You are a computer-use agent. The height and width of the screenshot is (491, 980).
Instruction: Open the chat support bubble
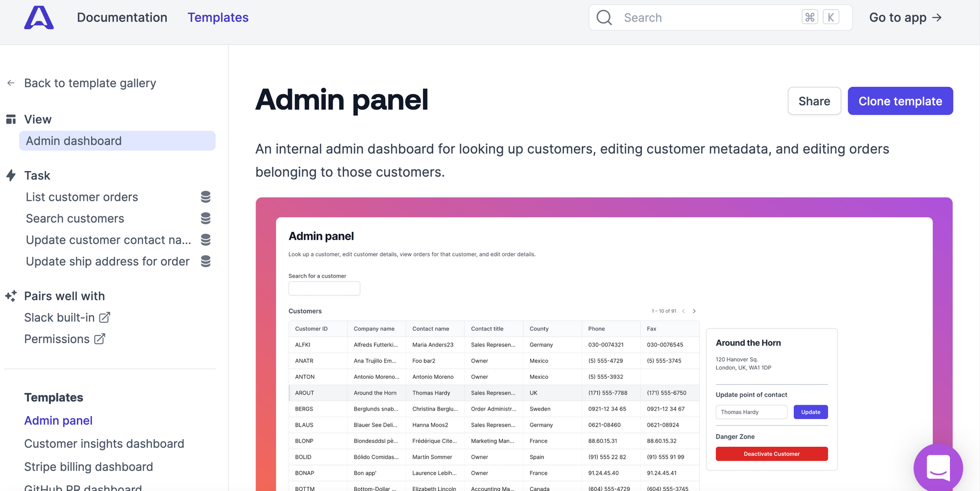938,468
